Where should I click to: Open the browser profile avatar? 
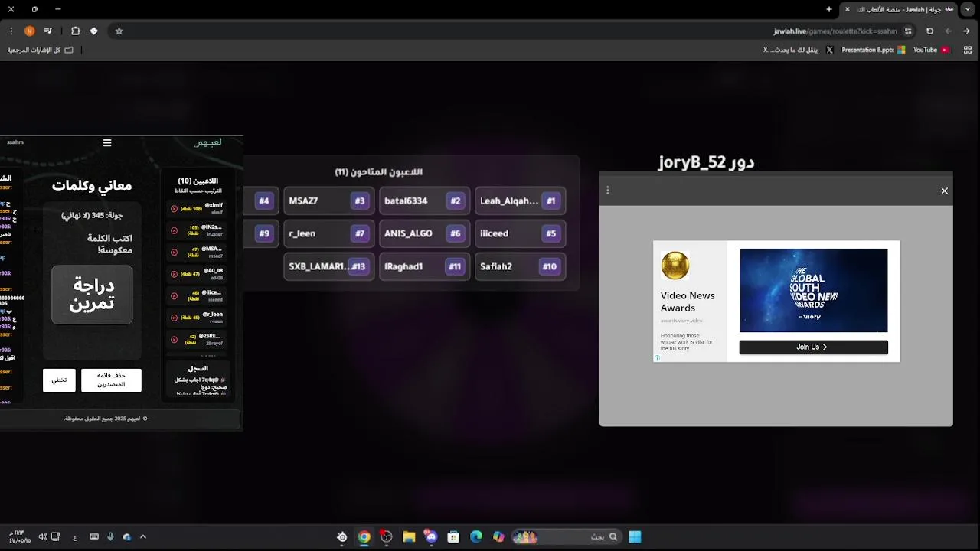[29, 31]
